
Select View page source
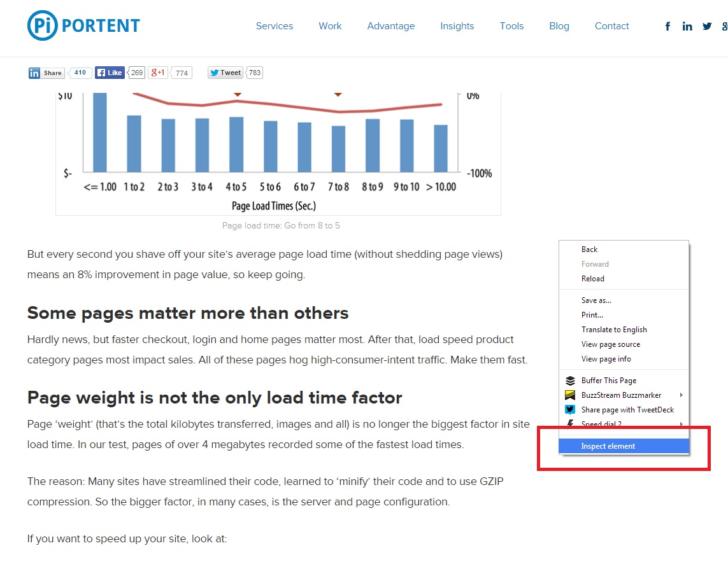pyautogui.click(x=611, y=344)
